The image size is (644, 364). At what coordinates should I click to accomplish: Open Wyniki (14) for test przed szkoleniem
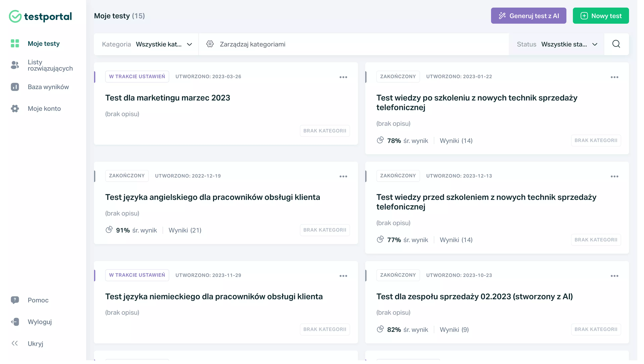tap(456, 240)
